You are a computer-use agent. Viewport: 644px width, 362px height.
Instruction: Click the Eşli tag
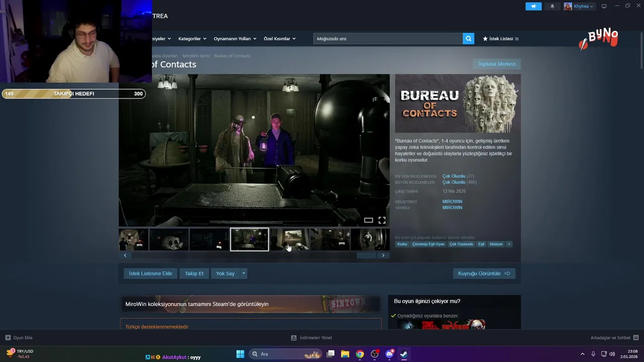point(481,244)
